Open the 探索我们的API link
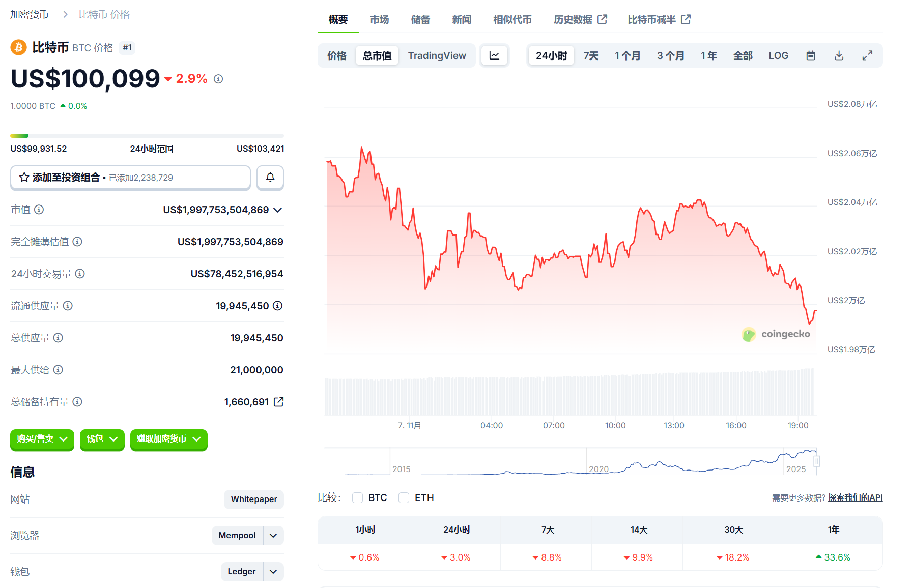Screen dimensions: 912x588 point(855,497)
